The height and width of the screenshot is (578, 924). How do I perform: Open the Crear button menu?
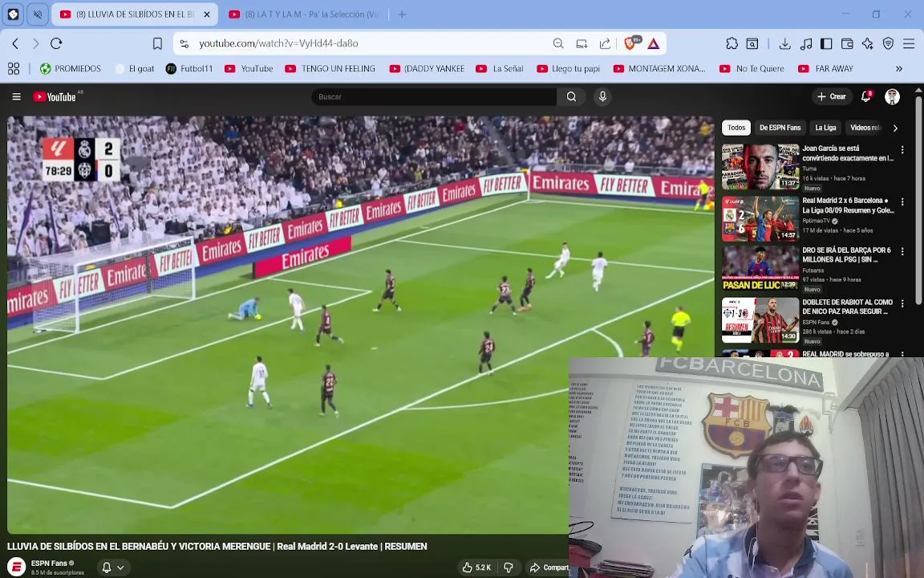tap(832, 96)
